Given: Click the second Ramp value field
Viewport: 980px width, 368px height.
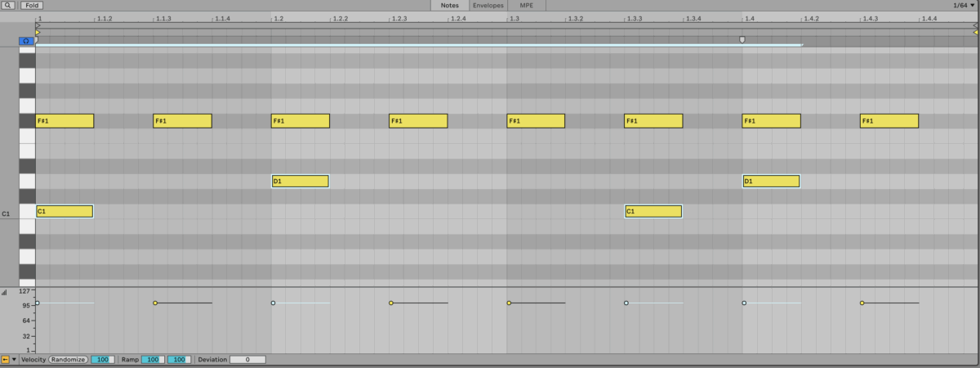Looking at the screenshot, I should click(x=179, y=359).
